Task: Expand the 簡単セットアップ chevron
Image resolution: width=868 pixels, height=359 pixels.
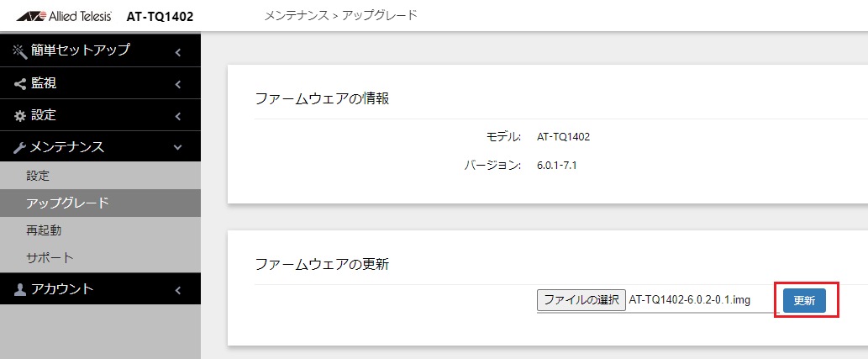Action: [177, 53]
